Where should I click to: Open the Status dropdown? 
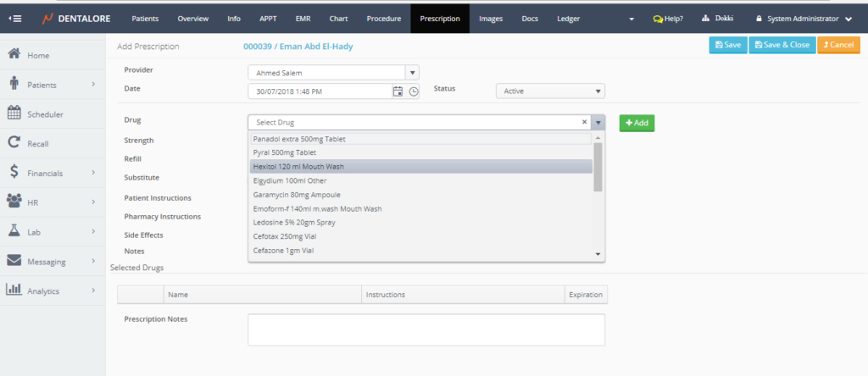598,91
